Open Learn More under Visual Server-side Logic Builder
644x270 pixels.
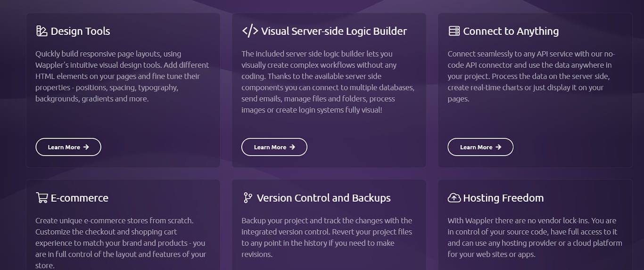pos(274,147)
